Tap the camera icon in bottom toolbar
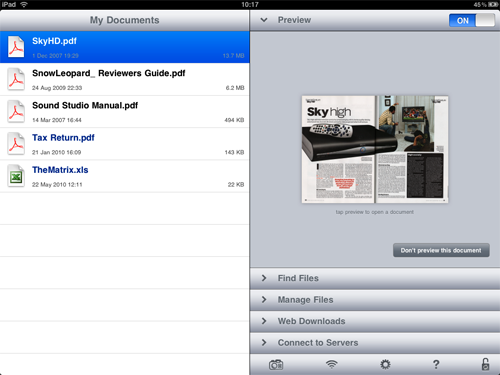The image size is (500, 375). (276, 365)
